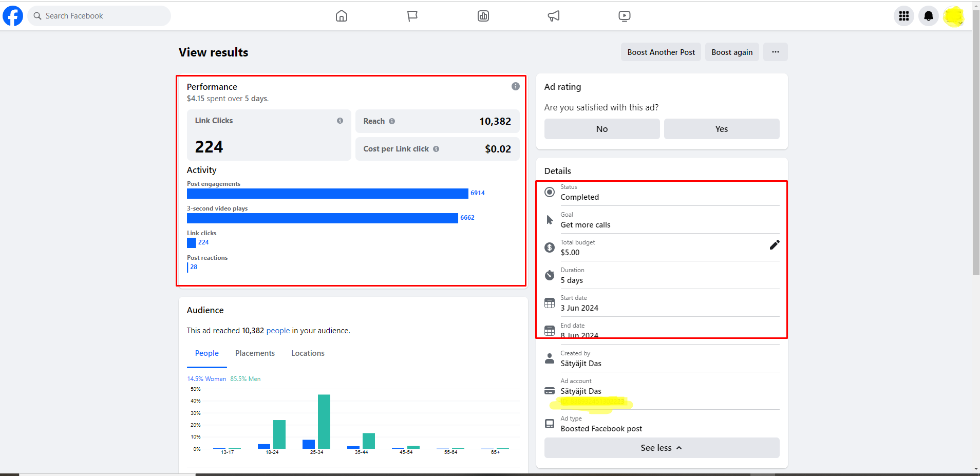Image resolution: width=980 pixels, height=476 pixels.
Task: Open the profile account menu
Action: pos(954,16)
